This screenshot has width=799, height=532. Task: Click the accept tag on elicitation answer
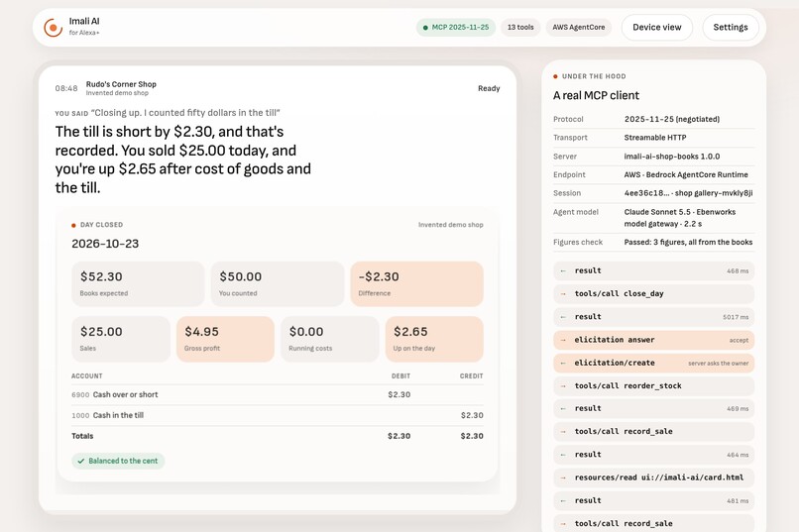pyautogui.click(x=739, y=340)
